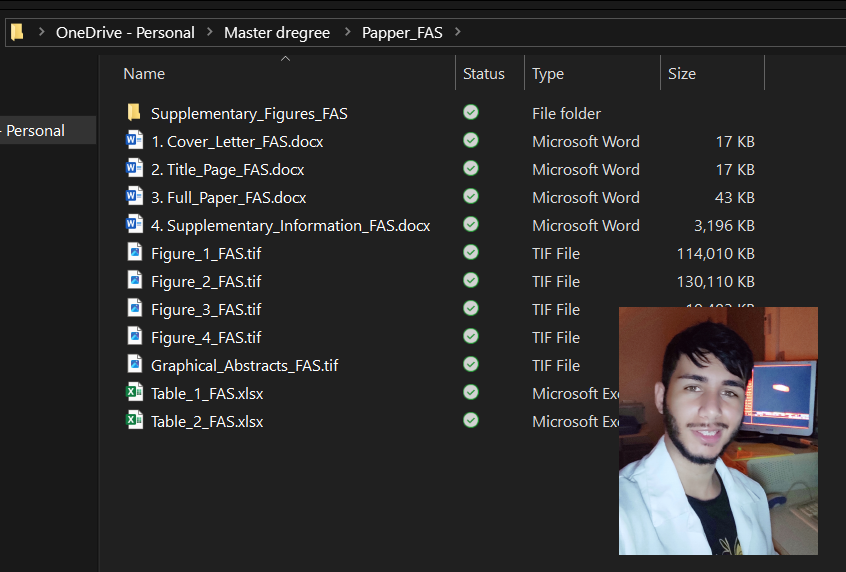The image size is (846, 572).
Task: Click Word icon of 2. Title_Page_FAS.docx
Action: (x=134, y=168)
